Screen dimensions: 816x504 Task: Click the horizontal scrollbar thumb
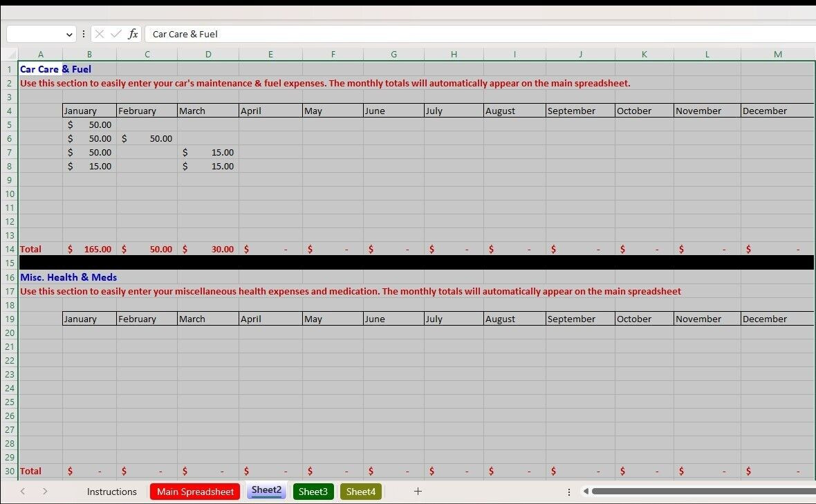[703, 491]
